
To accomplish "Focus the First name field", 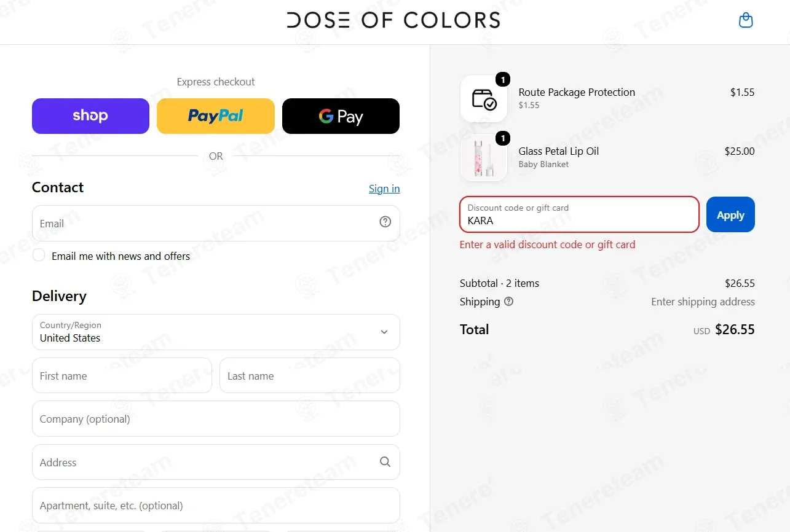I will pyautogui.click(x=122, y=375).
